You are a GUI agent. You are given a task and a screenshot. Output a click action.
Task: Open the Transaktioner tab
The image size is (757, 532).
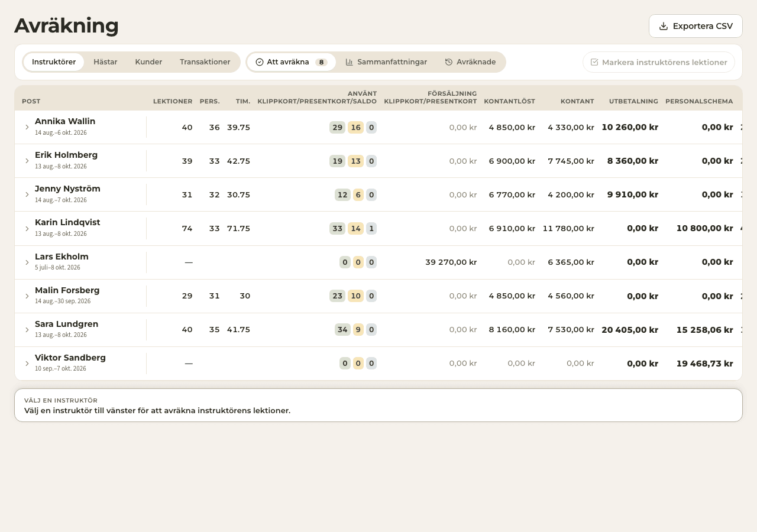205,62
